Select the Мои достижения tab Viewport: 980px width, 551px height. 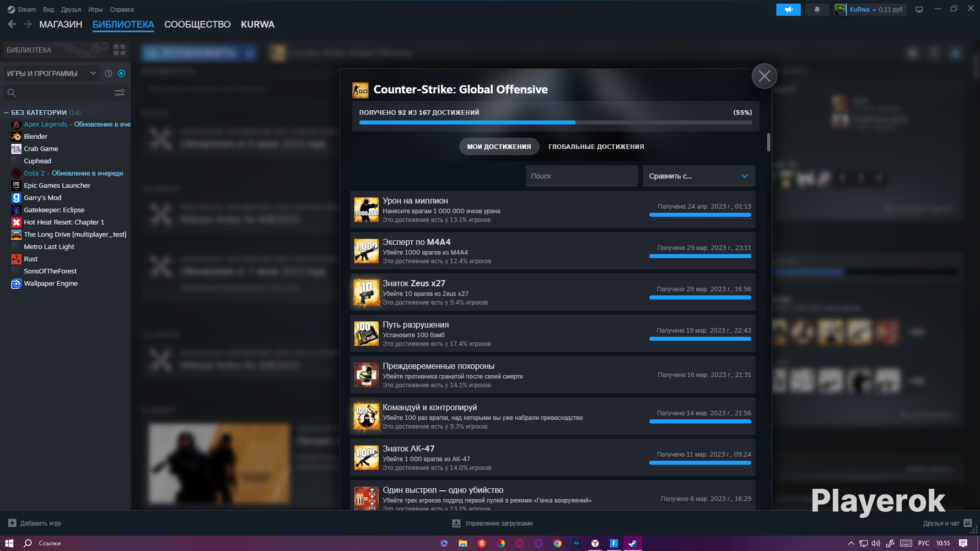click(x=499, y=147)
